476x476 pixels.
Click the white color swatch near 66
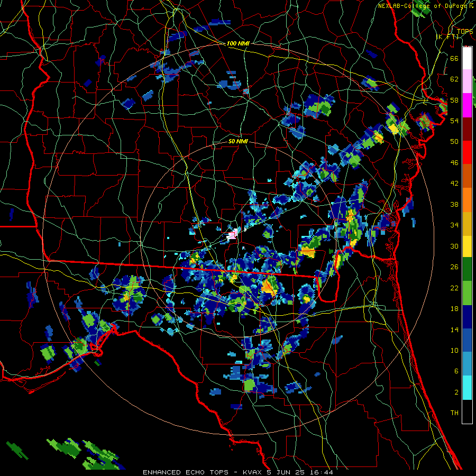(x=467, y=58)
